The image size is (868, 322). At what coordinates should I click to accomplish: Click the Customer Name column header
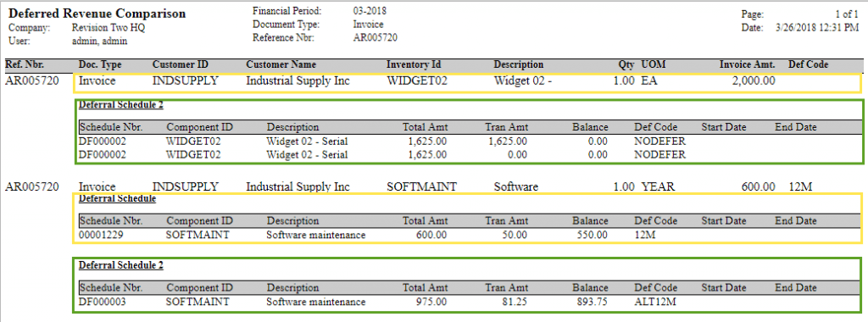click(281, 64)
